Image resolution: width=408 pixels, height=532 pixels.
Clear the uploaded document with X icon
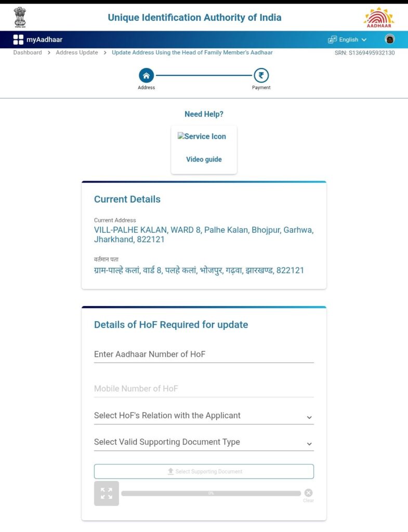[x=309, y=493]
